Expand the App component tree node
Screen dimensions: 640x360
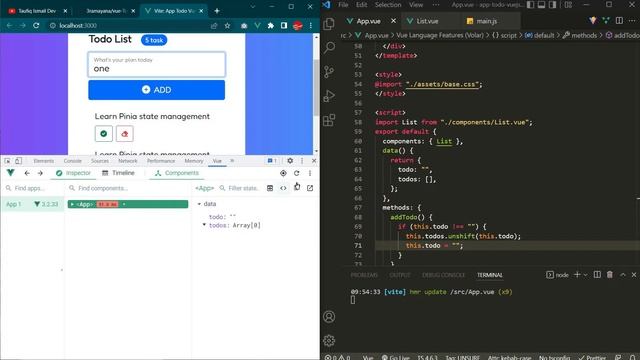coord(72,204)
